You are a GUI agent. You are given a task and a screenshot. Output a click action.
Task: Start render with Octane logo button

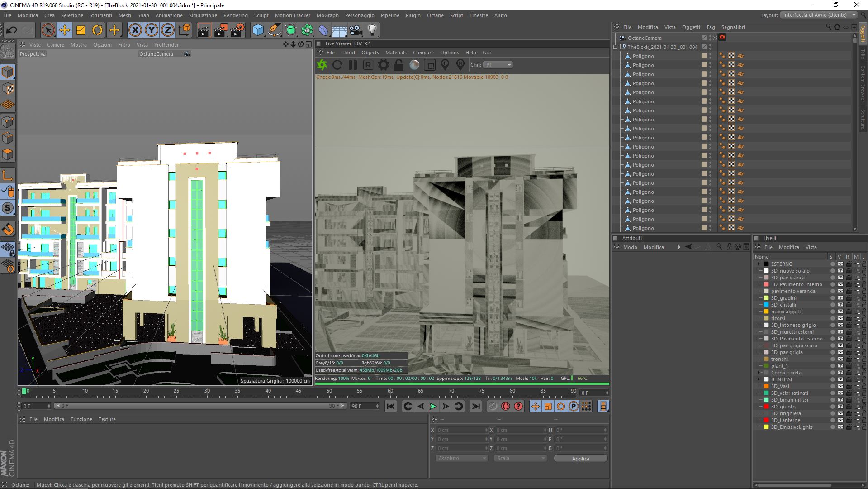pyautogui.click(x=322, y=65)
